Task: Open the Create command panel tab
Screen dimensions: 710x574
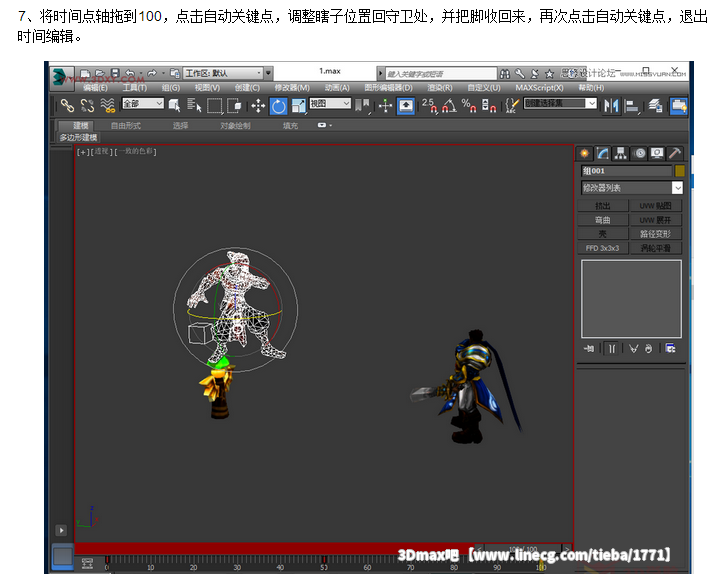Action: point(585,153)
